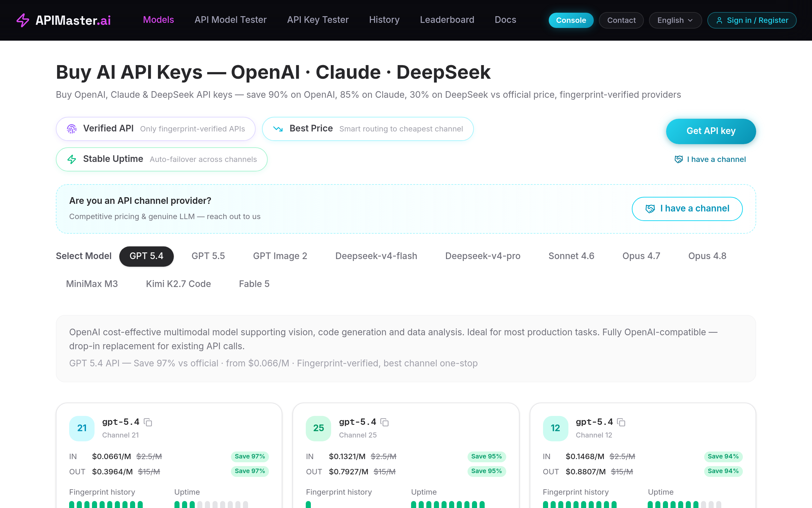Click the Best Price feature pill
812x508 pixels.
[367, 129]
